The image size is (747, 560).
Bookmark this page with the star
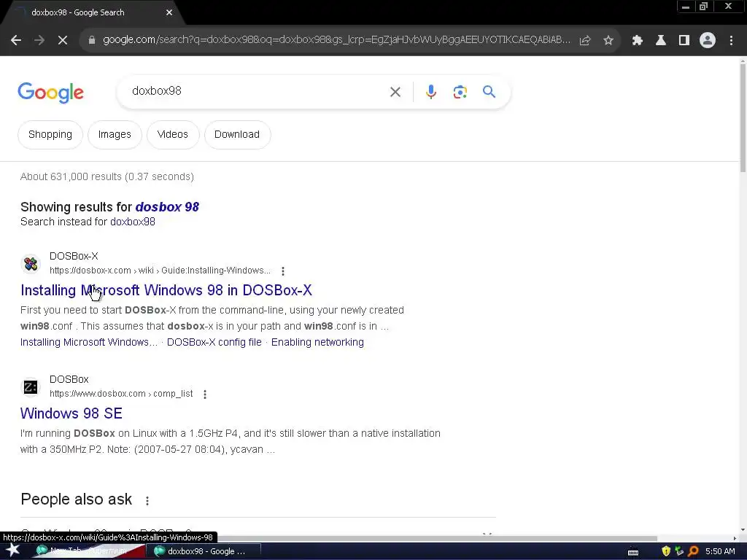click(x=608, y=41)
